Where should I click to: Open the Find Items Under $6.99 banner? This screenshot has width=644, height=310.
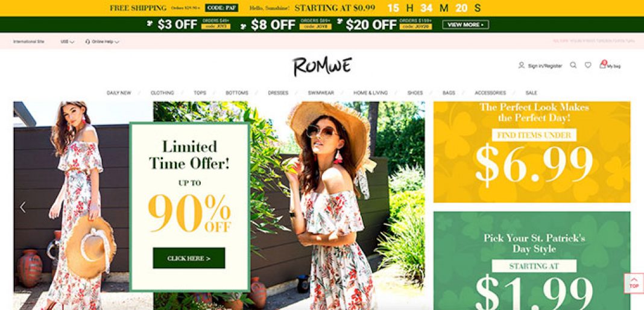pos(532,152)
